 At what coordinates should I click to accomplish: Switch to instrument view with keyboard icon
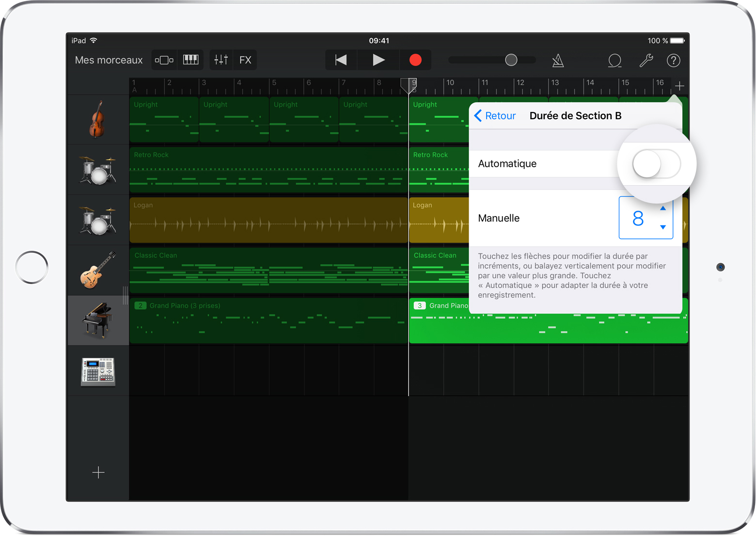190,60
